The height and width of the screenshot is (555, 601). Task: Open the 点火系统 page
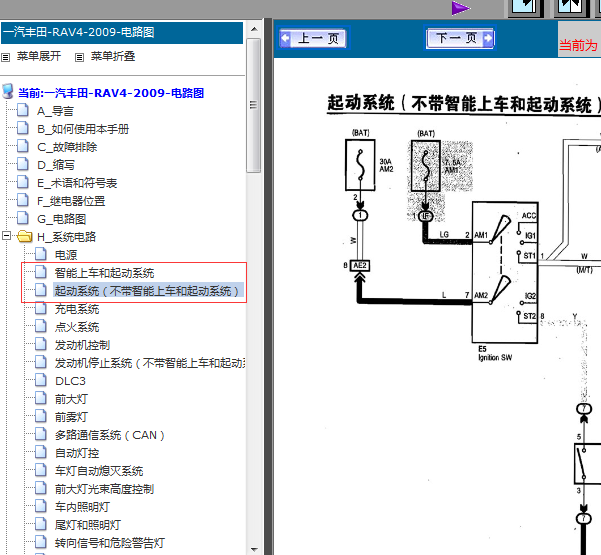(77, 327)
